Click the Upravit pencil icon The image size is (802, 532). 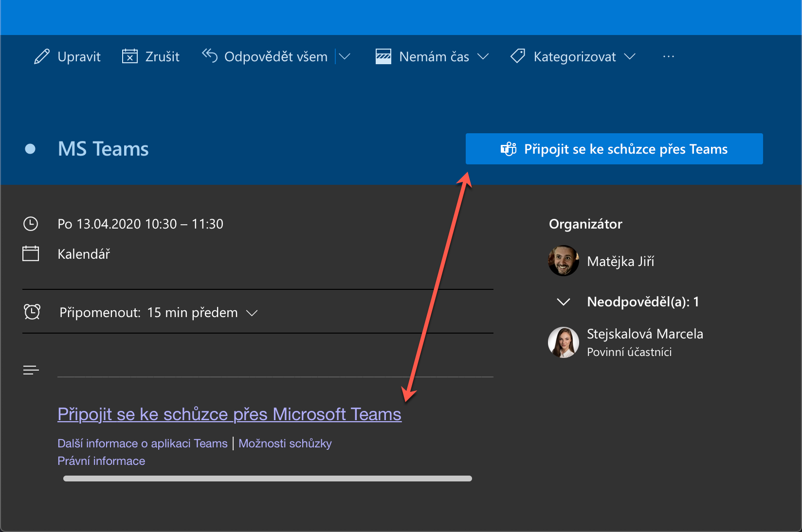tap(42, 57)
